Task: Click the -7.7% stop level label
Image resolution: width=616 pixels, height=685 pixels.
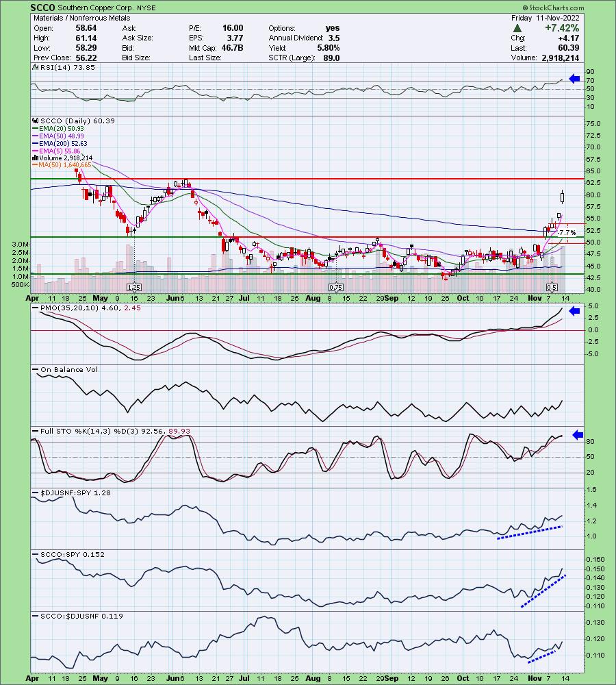Action: coord(567,232)
